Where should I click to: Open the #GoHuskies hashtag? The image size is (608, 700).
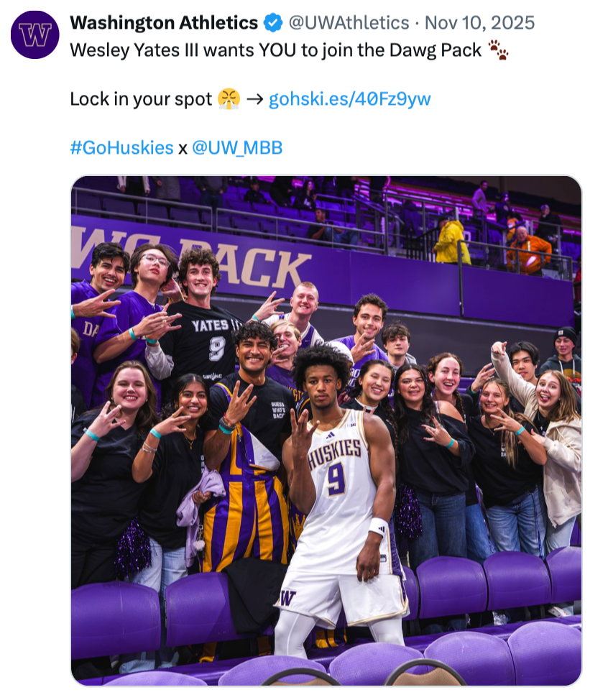click(x=121, y=148)
